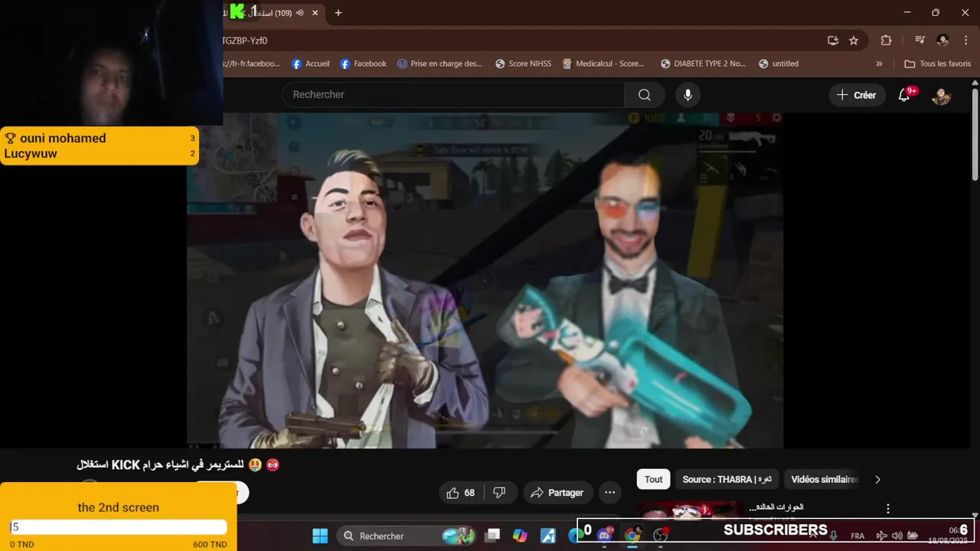The width and height of the screenshot is (980, 551).
Task: Click the ouni mohamed leaderboard entry
Action: 100,139
